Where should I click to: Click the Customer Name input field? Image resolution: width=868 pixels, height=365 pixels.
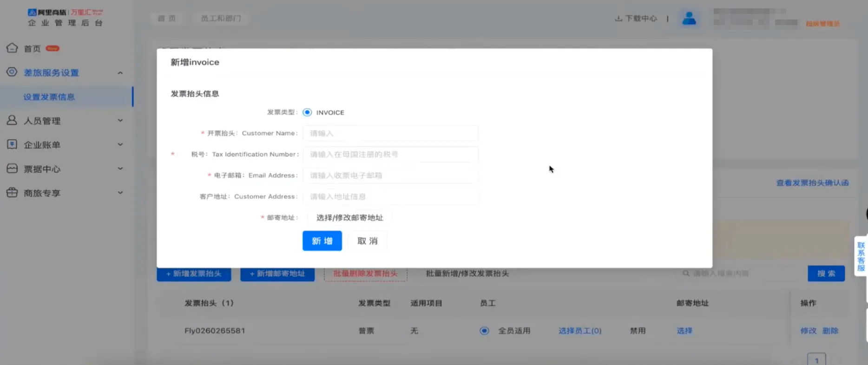point(390,133)
